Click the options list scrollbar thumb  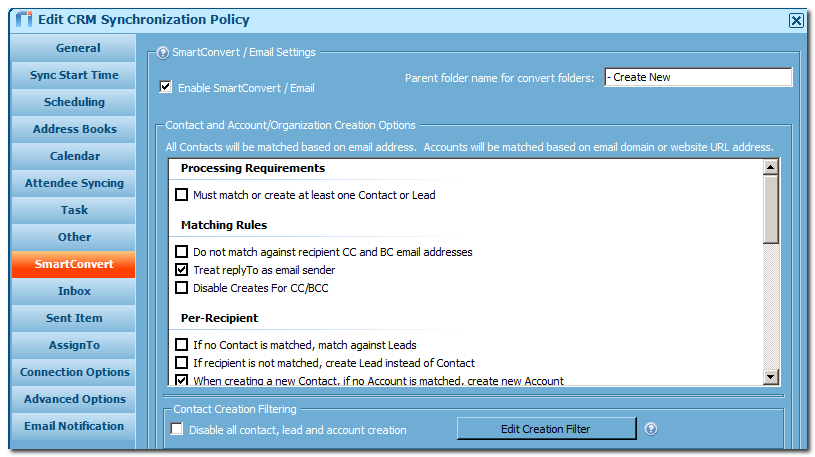click(771, 209)
